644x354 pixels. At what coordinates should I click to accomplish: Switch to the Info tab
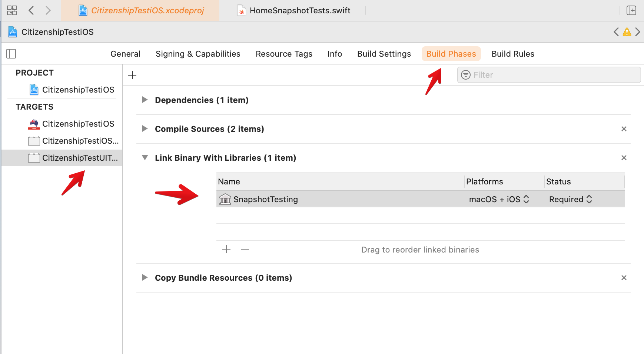pos(335,54)
